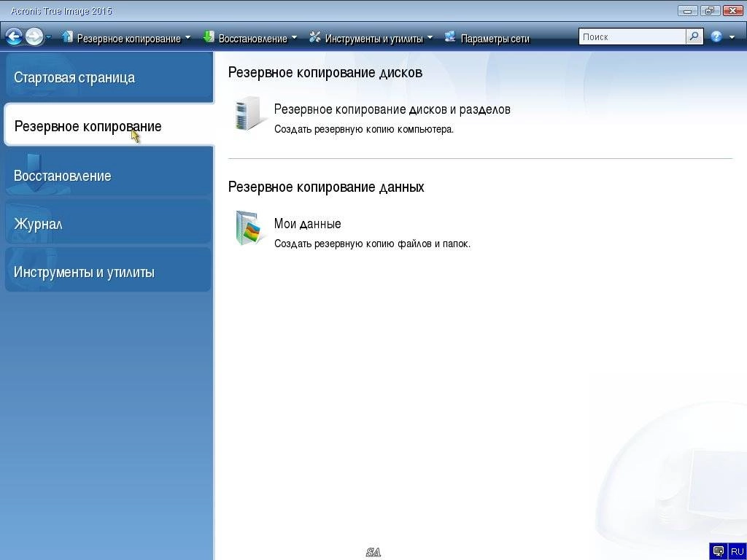The image size is (747, 560).
Task: Open Мои данные backup link
Action: click(x=307, y=223)
